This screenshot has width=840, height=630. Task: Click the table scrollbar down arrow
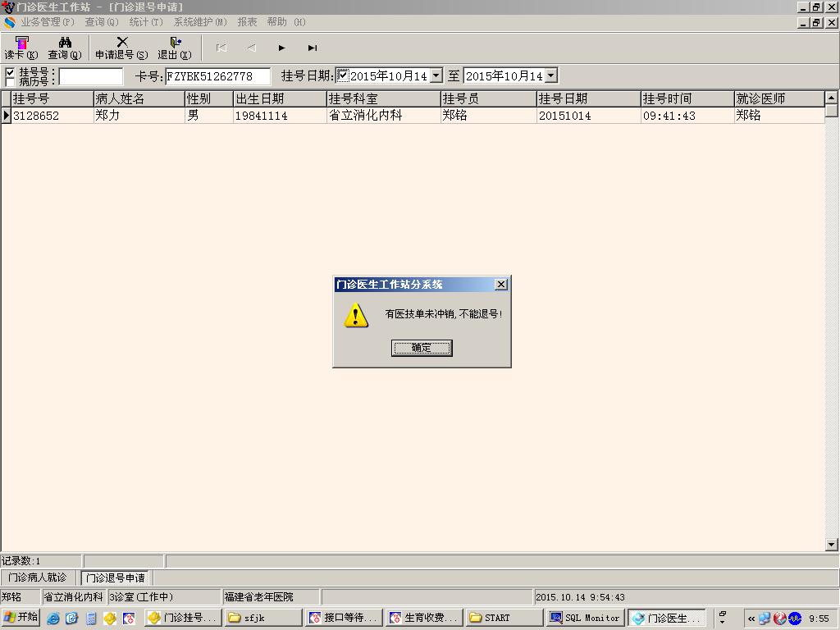coord(832,545)
